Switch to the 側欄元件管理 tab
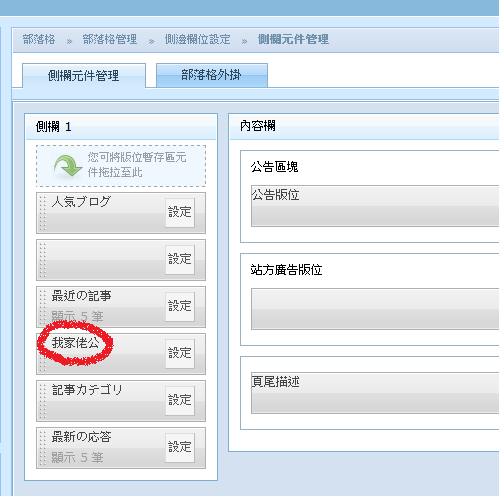Viewport: 499px width, 496px height. [84, 76]
